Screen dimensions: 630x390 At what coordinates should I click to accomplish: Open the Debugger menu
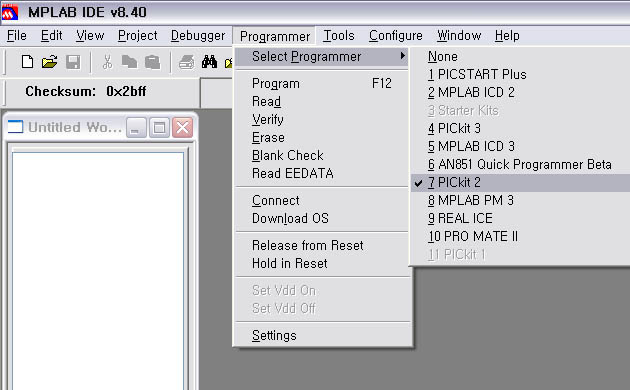tap(198, 36)
